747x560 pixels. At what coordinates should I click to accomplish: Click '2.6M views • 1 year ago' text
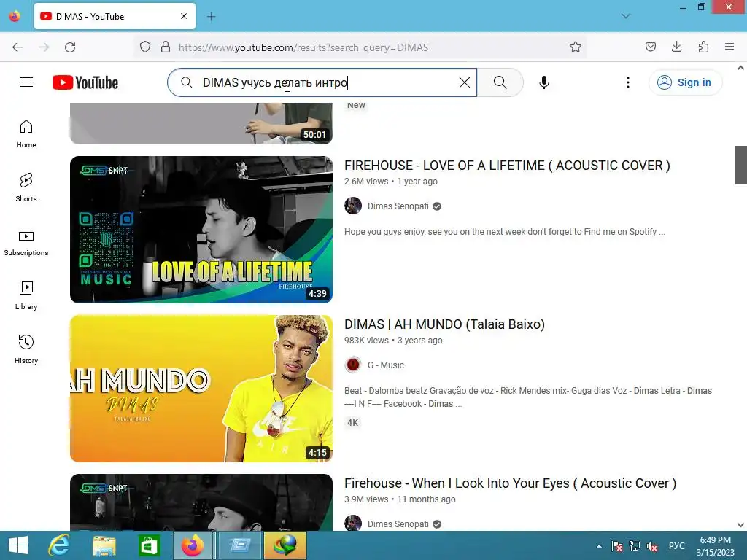pos(391,182)
